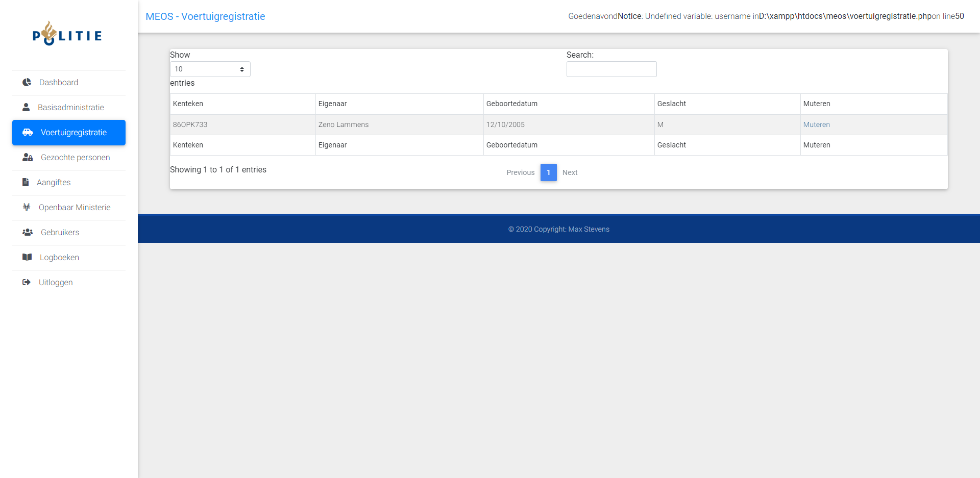This screenshot has height=478, width=980.
Task: Click the Gezochte personen lock-user icon
Action: (x=28, y=157)
